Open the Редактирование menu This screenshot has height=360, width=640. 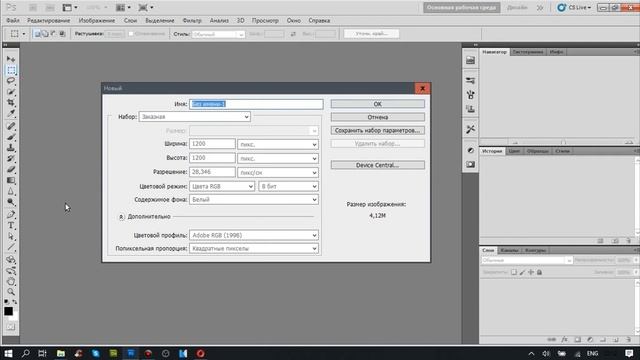49,20
